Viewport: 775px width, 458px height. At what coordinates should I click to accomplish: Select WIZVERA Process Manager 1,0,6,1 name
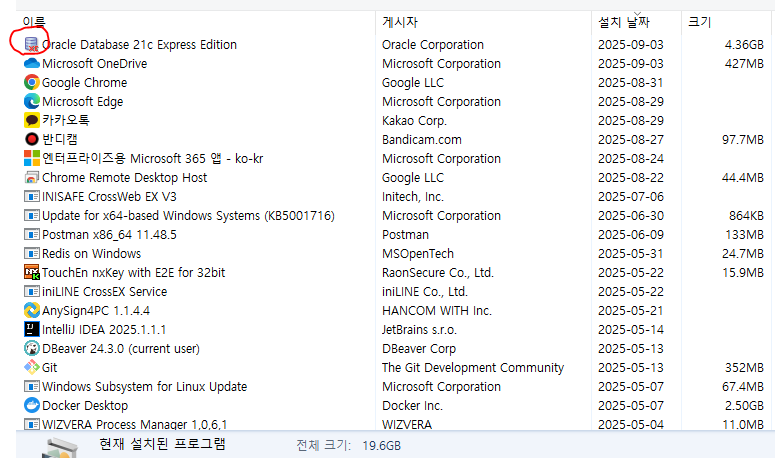click(134, 424)
